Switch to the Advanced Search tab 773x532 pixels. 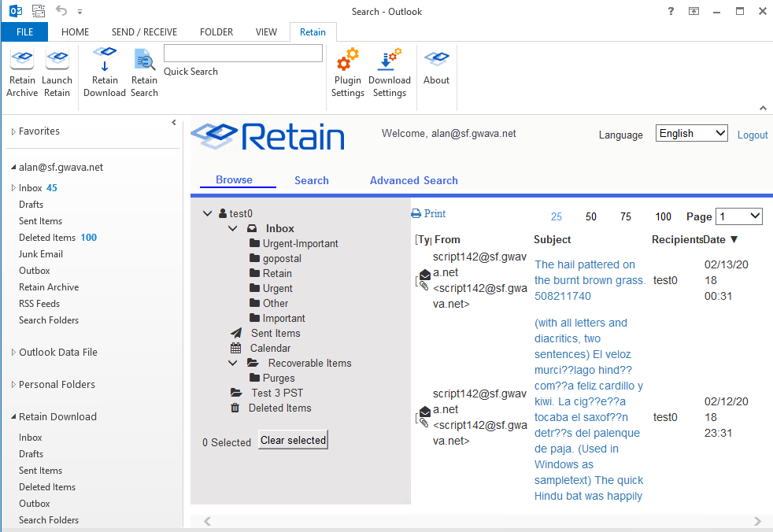[x=413, y=180]
